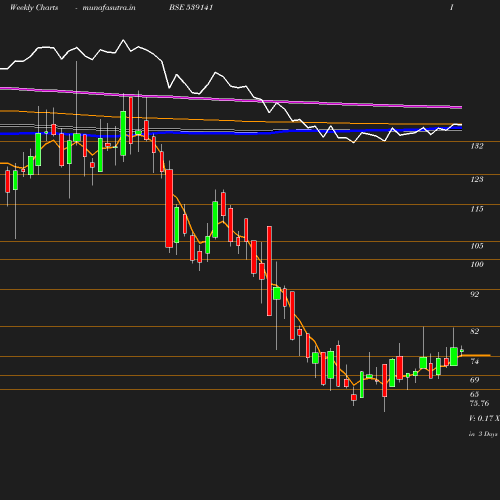Click the 132 price level label

pos(477,146)
